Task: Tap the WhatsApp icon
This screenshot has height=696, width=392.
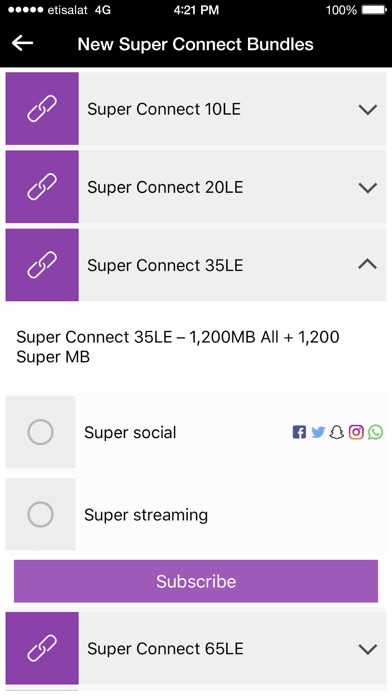Action: pos(376,432)
